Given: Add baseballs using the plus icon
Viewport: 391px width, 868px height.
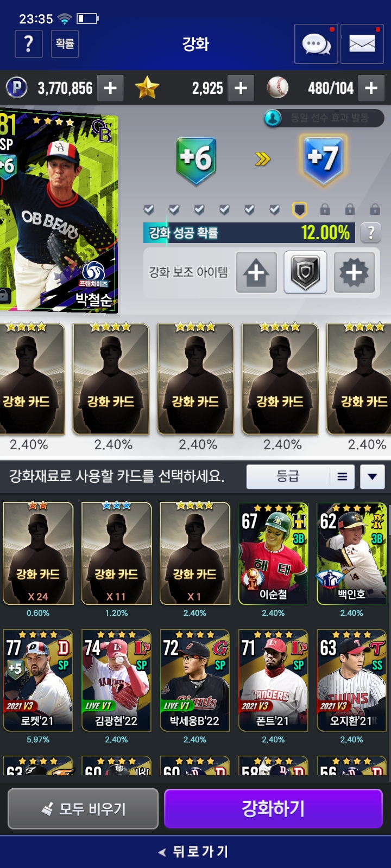Looking at the screenshot, I should pyautogui.click(x=371, y=88).
